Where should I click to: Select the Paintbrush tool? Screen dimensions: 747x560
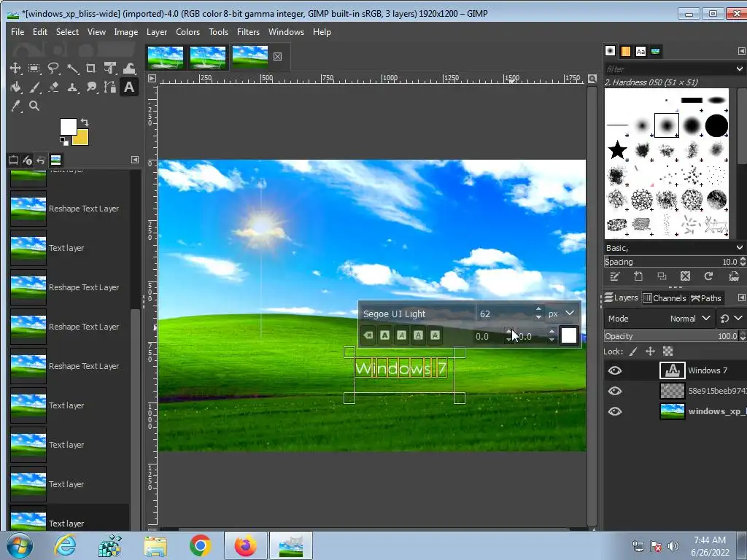pos(34,87)
